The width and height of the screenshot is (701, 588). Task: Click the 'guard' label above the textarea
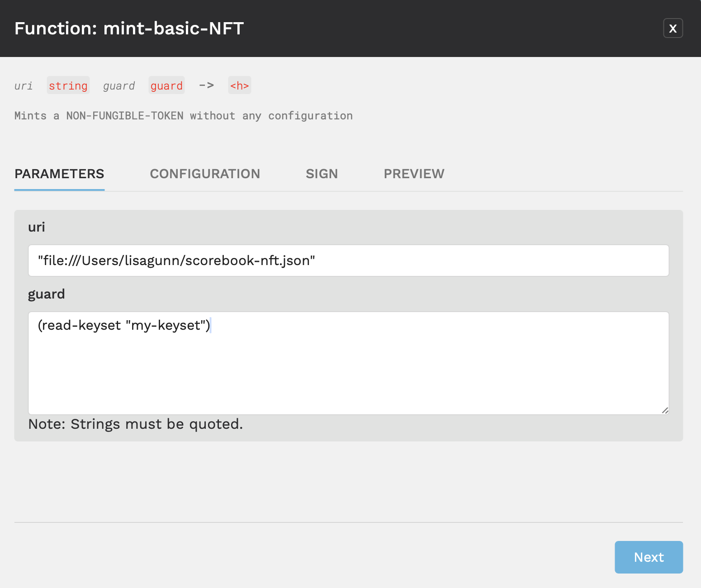pyautogui.click(x=47, y=294)
